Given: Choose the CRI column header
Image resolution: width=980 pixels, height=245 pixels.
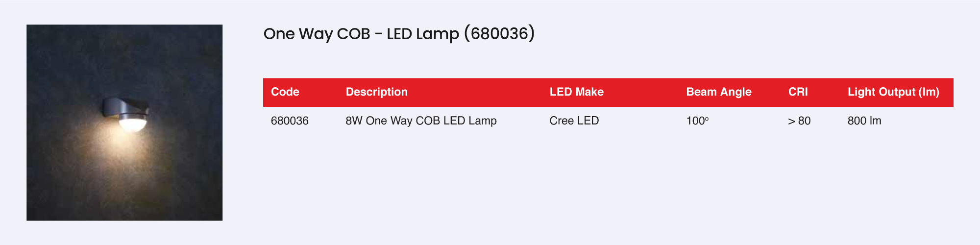Looking at the screenshot, I should click(798, 92).
